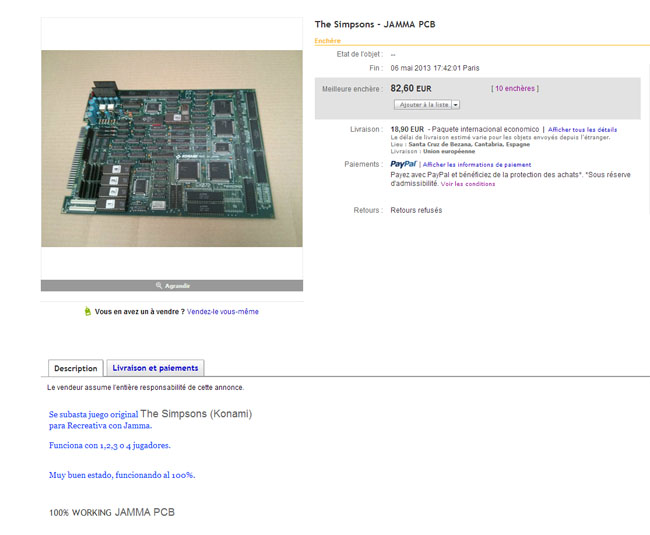Click the Se subasta juego original text
Image resolution: width=650 pixels, height=535 pixels.
tap(93, 414)
